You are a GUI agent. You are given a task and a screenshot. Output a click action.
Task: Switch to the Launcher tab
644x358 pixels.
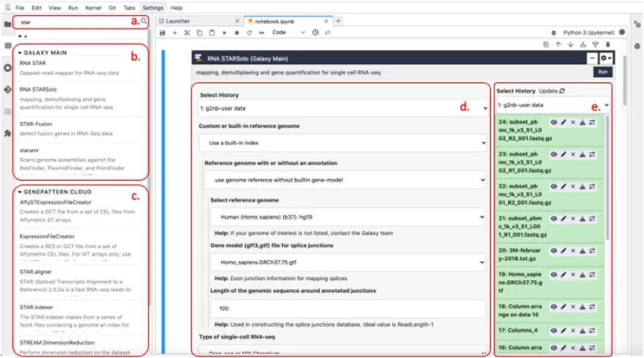coord(199,21)
